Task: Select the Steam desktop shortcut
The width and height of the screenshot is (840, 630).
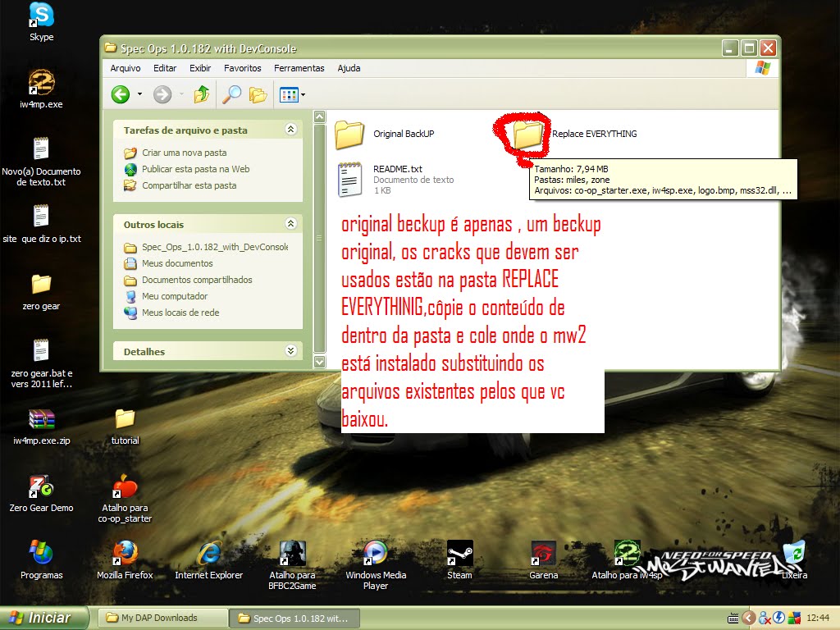Action: pos(459,560)
